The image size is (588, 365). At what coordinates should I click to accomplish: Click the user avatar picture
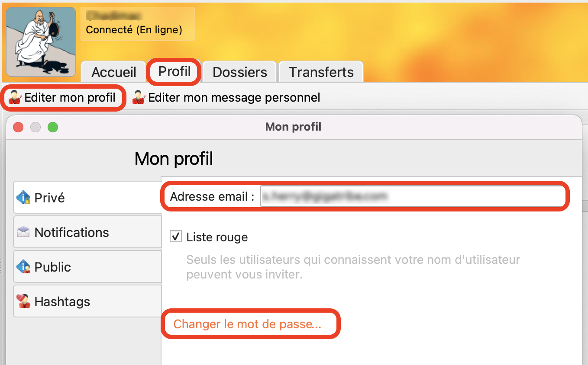(42, 42)
